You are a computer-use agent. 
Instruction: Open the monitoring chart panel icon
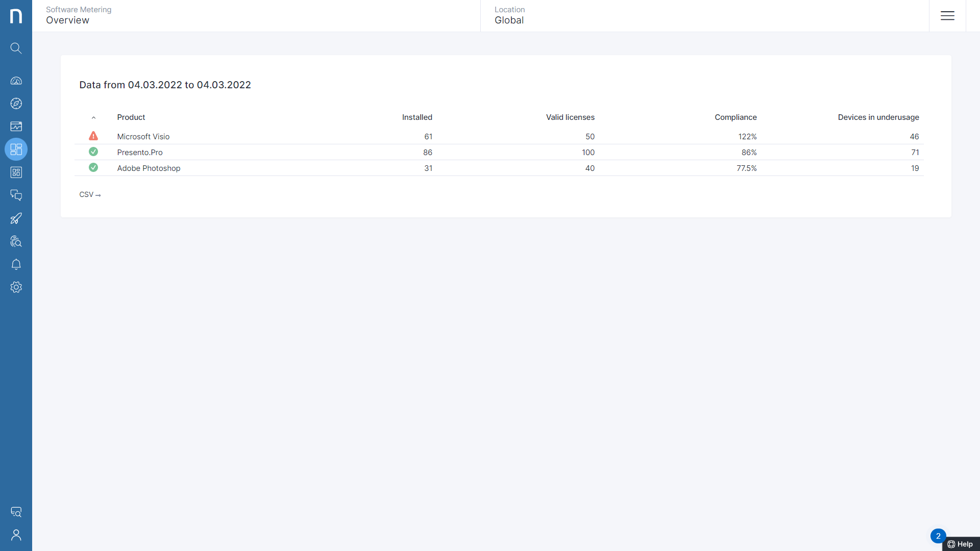coord(16,127)
